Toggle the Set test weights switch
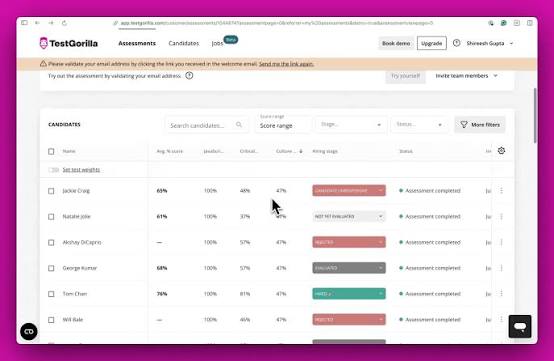Viewport: 554px width, 361px height. pos(53,170)
